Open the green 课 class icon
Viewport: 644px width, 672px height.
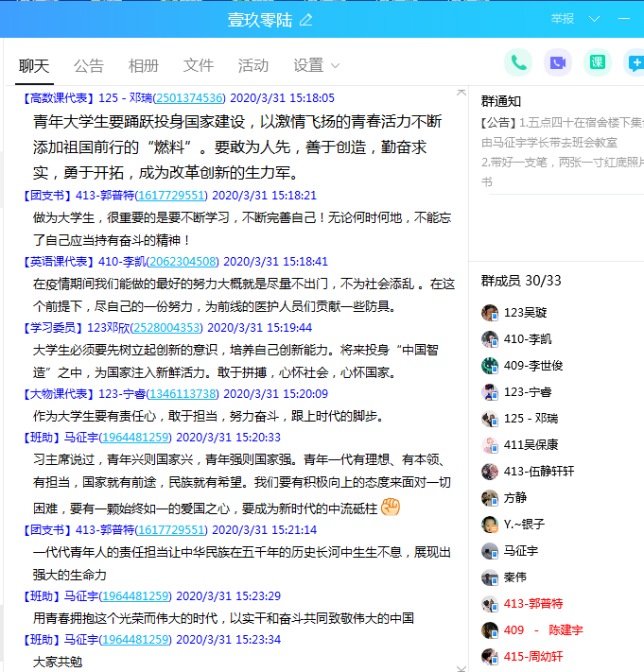(597, 63)
